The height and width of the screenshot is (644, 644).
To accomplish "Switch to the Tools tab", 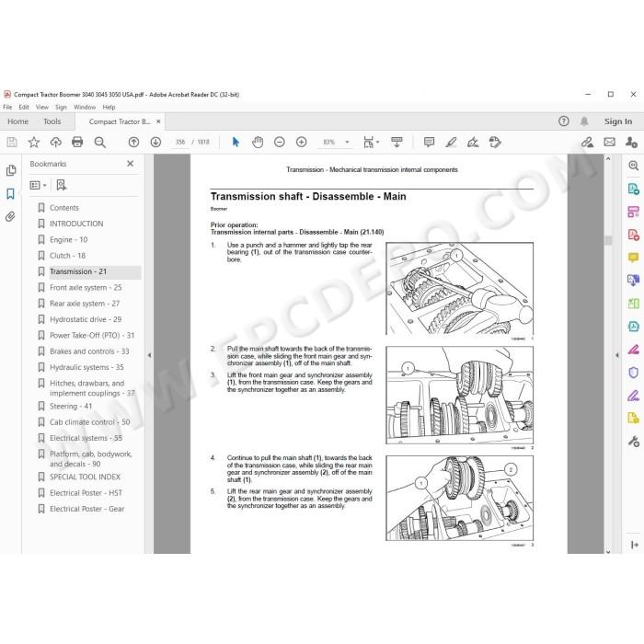I will pos(52,121).
